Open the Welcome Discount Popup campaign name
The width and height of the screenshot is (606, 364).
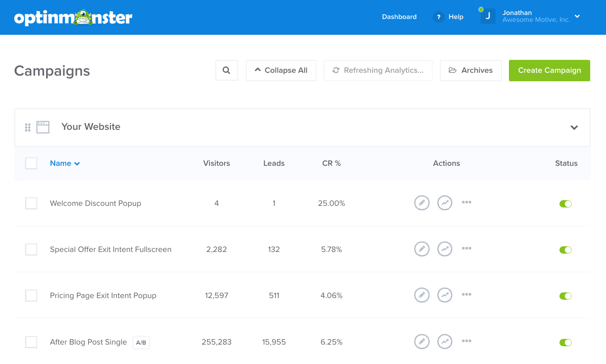95,203
